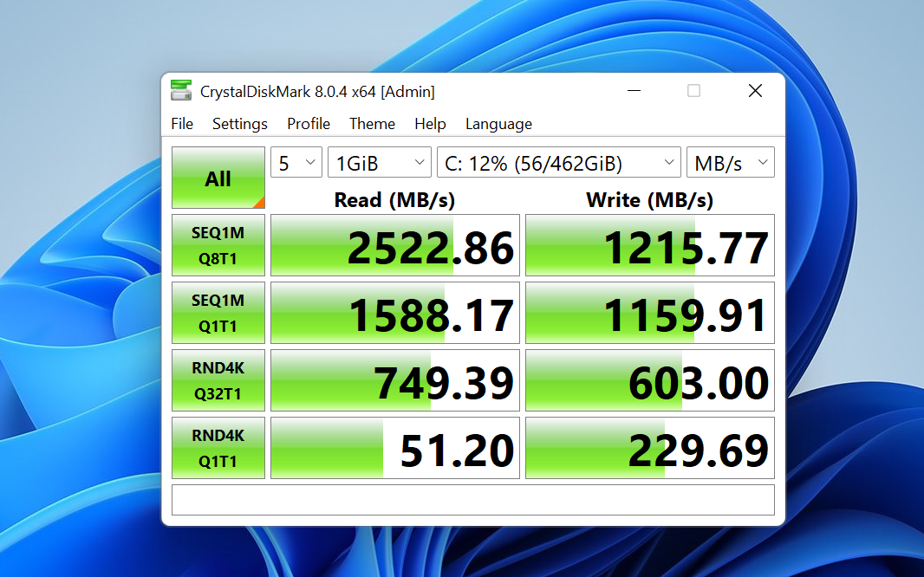Viewport: 924px width, 577px height.
Task: Minimize the CrystalDiskMark window
Action: 634,91
